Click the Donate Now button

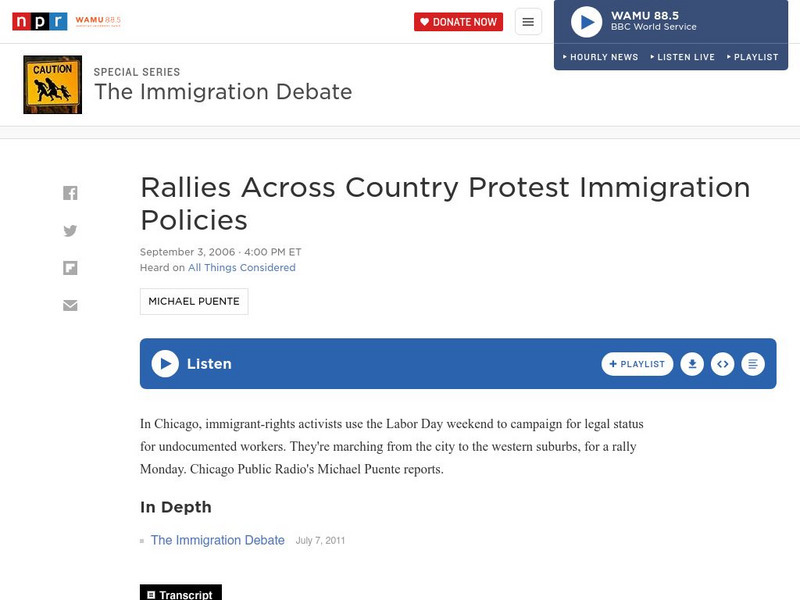point(460,19)
